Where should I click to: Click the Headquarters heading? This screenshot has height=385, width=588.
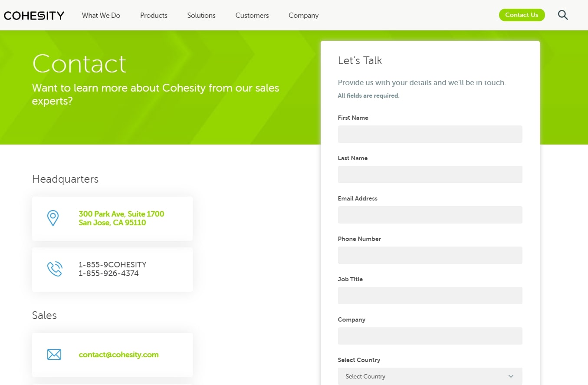tap(65, 179)
